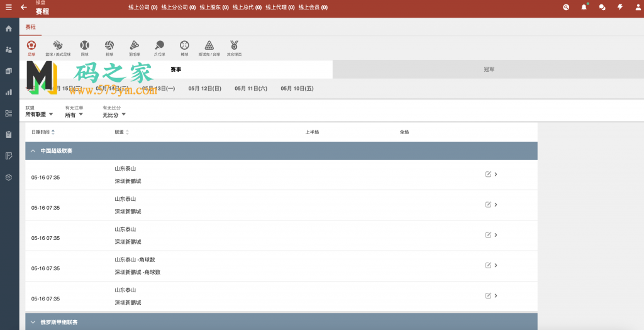Image resolution: width=644 pixels, height=330 pixels.
Task: Expand the 俄罗斯甲组联赛 league group
Action: click(x=33, y=322)
